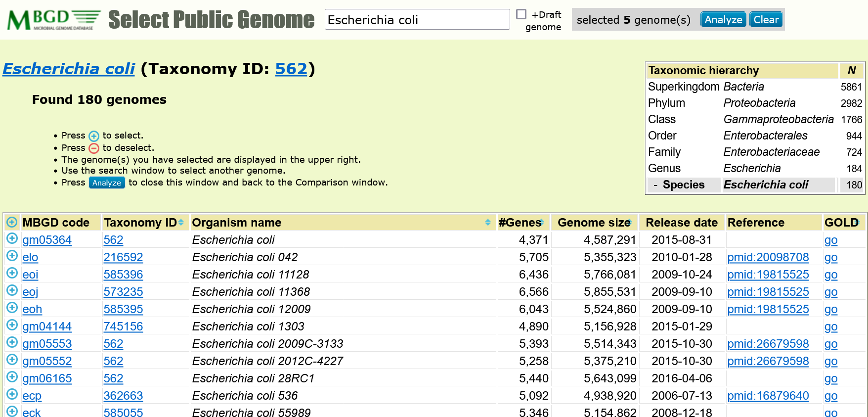Open reference pmid:20098708

pos(768,257)
